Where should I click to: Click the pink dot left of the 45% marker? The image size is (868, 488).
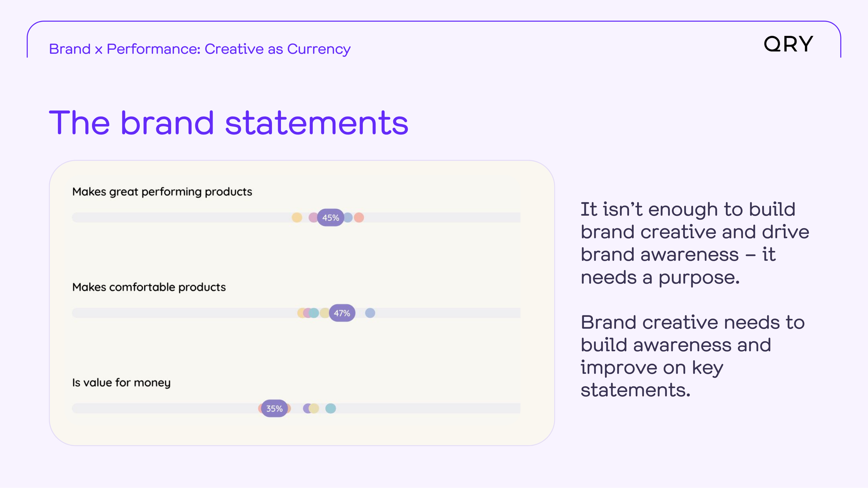click(x=313, y=218)
